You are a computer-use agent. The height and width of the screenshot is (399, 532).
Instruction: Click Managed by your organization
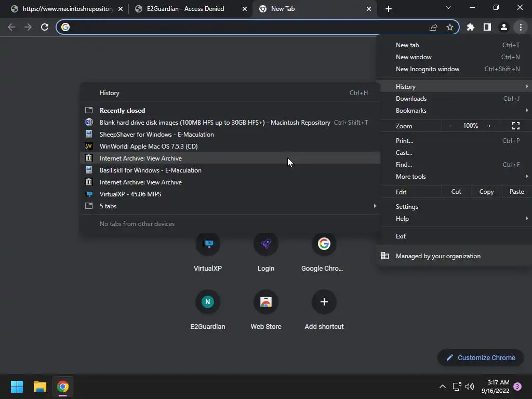[x=454, y=256]
